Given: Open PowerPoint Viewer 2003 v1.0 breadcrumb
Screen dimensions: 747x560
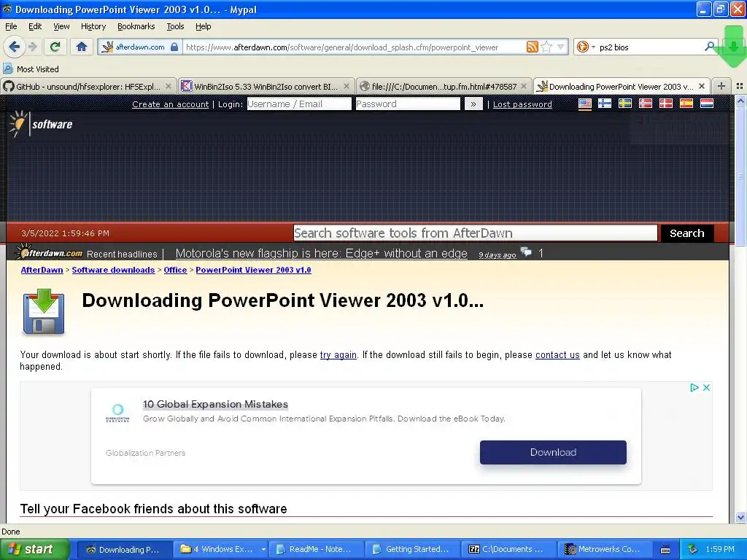Looking at the screenshot, I should (x=253, y=270).
